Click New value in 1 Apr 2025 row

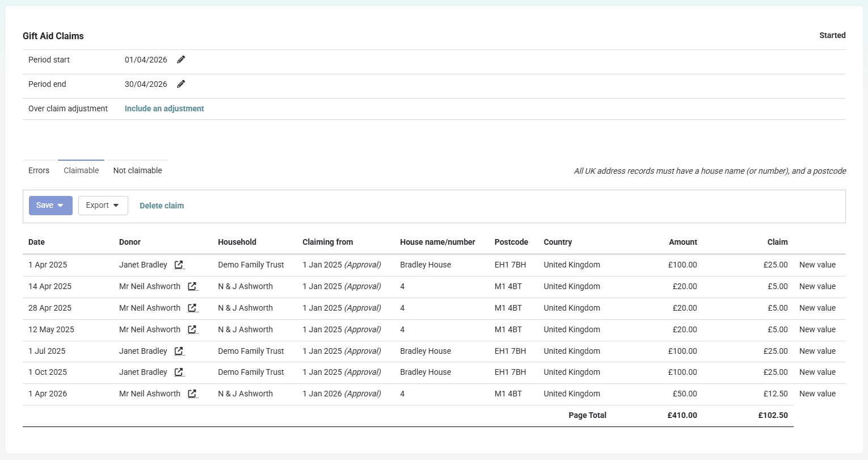click(818, 265)
